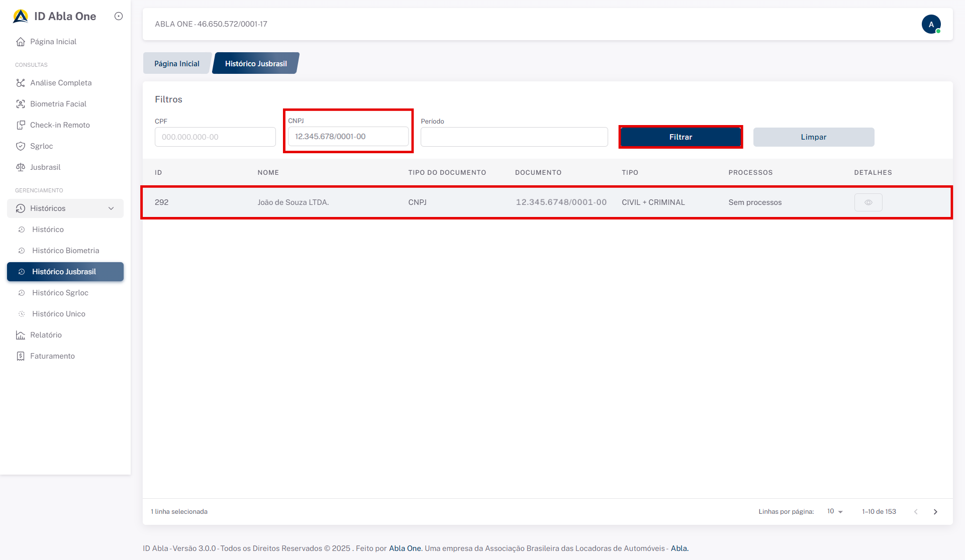Go to next page of results
This screenshot has height=560, width=965.
tap(935, 512)
